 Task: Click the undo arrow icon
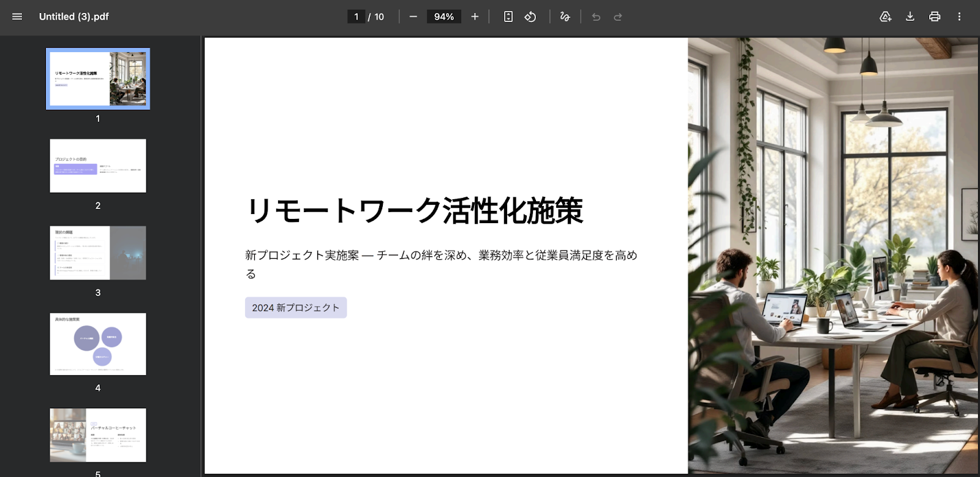click(596, 17)
